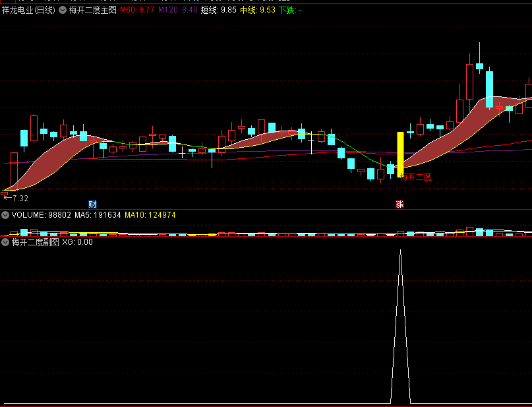Click the 7.32 lowest price label
This screenshot has height=407, width=532.
(20, 199)
